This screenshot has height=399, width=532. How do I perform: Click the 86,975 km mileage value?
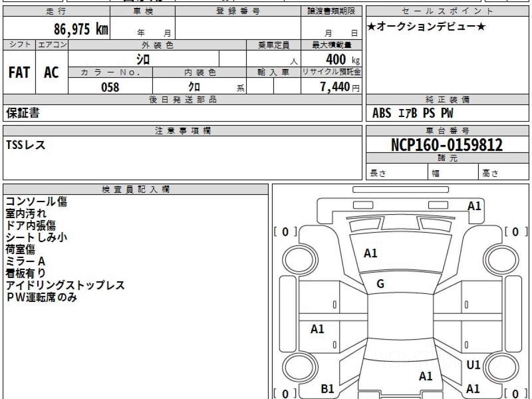tap(81, 29)
